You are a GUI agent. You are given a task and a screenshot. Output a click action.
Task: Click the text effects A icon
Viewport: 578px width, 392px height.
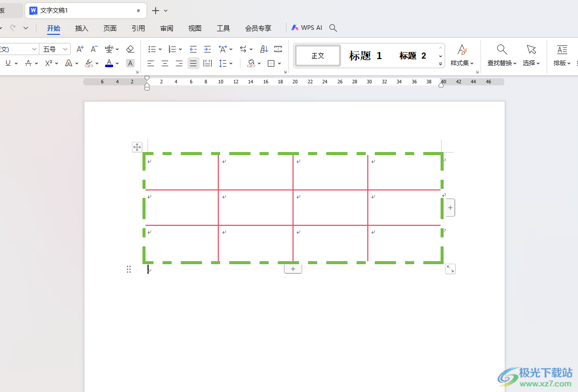click(69, 63)
